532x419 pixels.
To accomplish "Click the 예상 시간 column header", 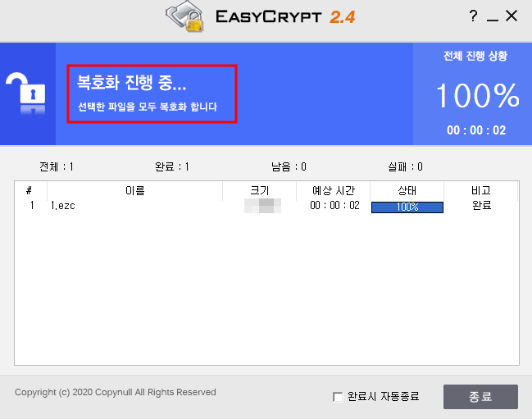I will pos(333,191).
